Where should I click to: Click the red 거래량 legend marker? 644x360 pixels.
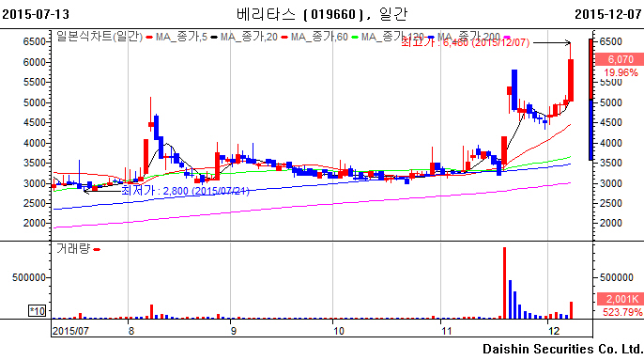[97, 249]
